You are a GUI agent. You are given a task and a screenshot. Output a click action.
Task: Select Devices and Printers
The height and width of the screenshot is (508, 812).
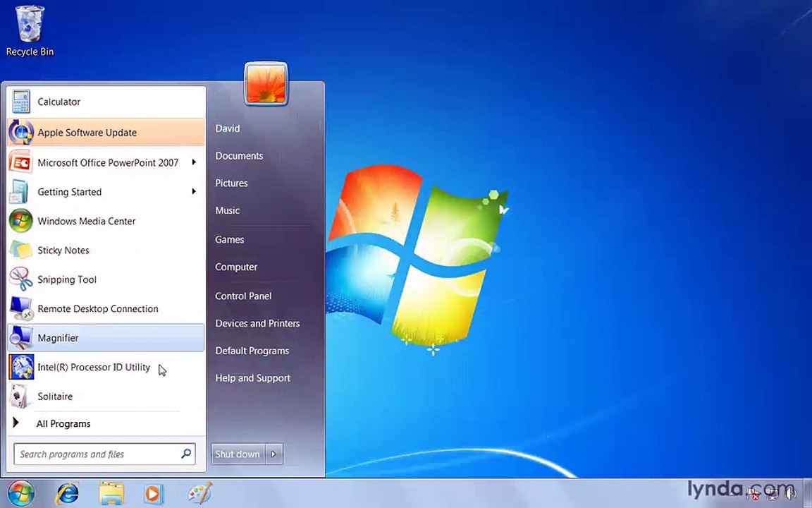click(x=257, y=323)
